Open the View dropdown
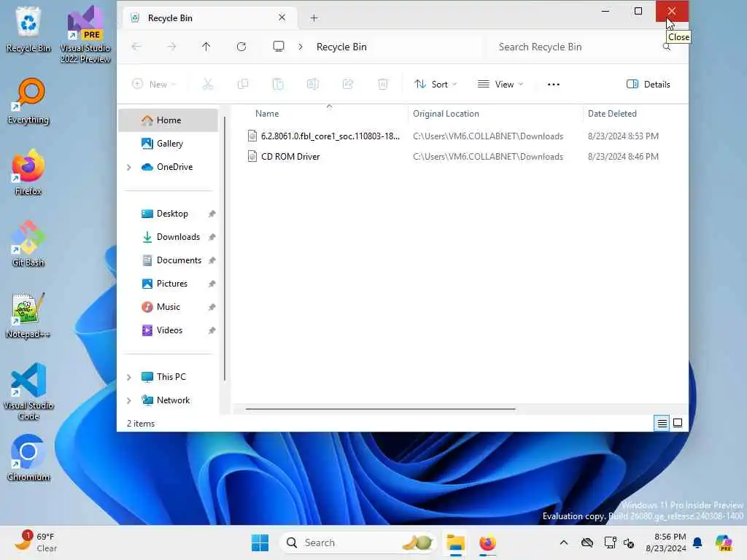The height and width of the screenshot is (560, 747). click(500, 85)
